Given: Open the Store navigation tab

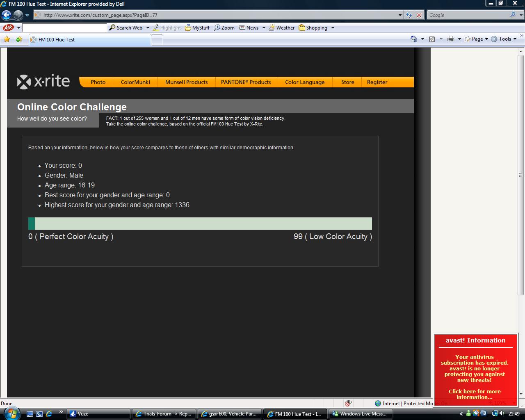Looking at the screenshot, I should [347, 82].
